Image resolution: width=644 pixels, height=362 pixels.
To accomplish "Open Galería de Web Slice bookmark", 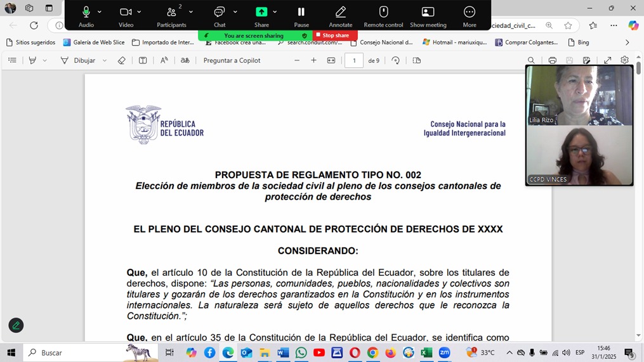I will coord(94,42).
